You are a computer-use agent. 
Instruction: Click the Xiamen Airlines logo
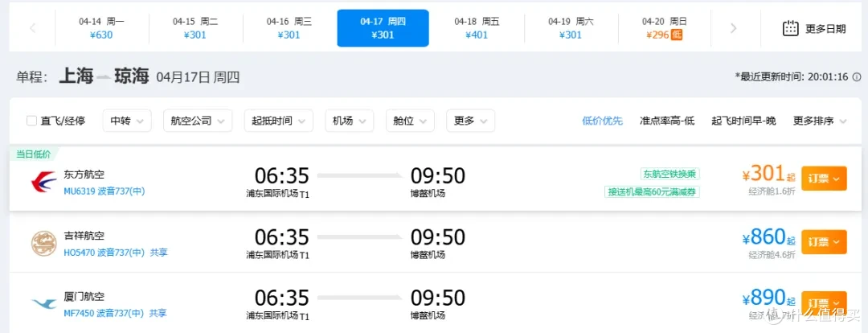pos(43,304)
